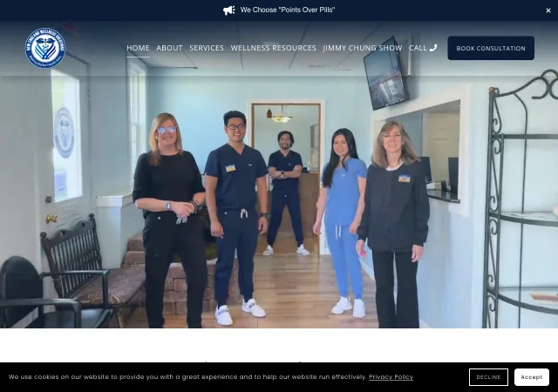This screenshot has height=392, width=558.
Task: Click the New England Wellness Solutions logo
Action: pyautogui.click(x=45, y=48)
